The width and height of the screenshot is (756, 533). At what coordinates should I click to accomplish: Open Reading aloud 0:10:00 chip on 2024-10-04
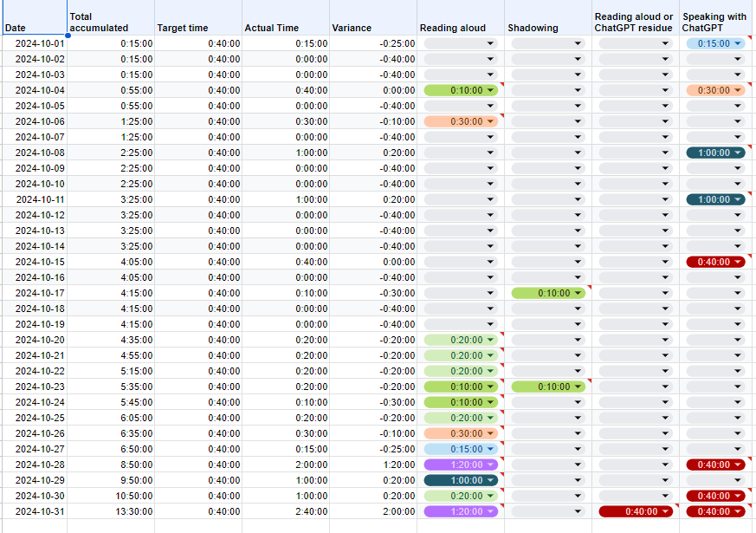(461, 90)
